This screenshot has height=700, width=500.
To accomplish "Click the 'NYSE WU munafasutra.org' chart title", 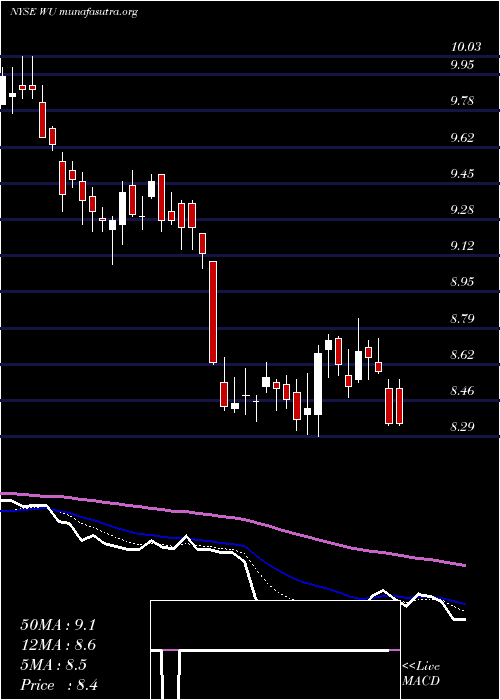I will (74, 12).
